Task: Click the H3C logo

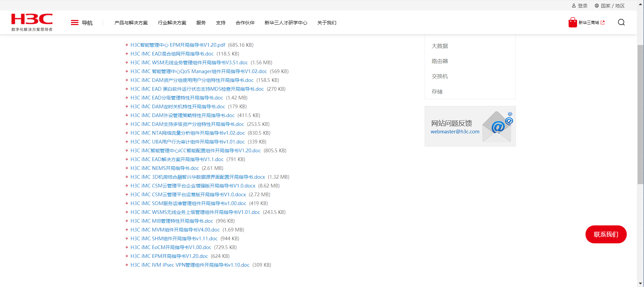Action: tap(32, 22)
